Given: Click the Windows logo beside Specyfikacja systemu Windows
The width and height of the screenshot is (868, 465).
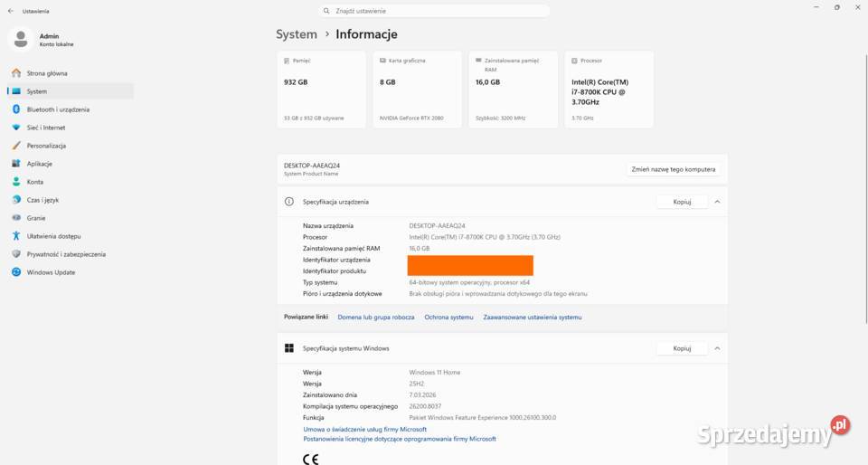Looking at the screenshot, I should (289, 348).
